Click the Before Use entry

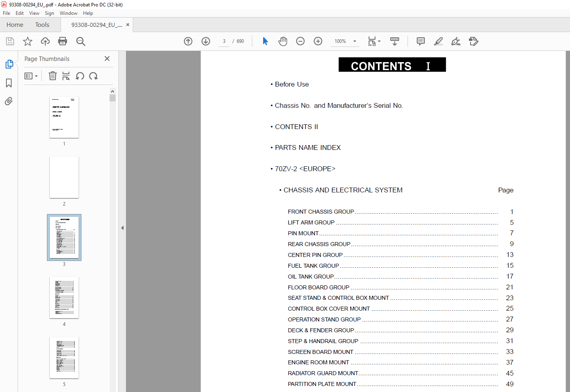[292, 84]
